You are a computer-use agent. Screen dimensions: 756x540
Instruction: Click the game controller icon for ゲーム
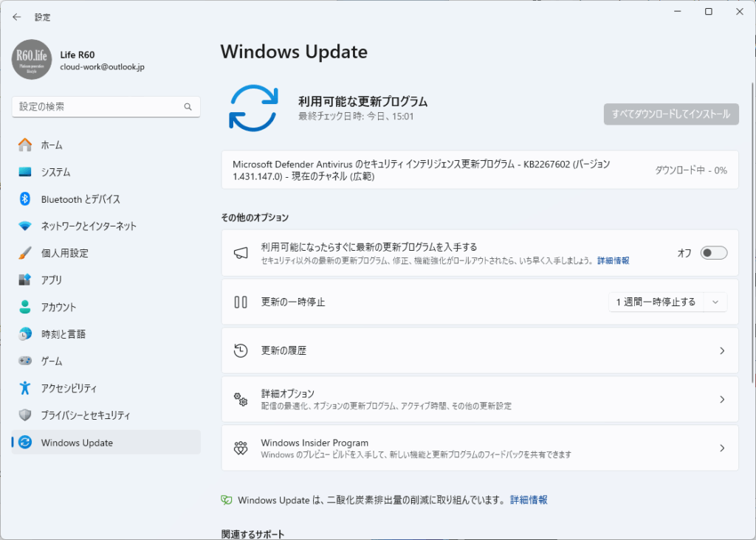tap(25, 361)
